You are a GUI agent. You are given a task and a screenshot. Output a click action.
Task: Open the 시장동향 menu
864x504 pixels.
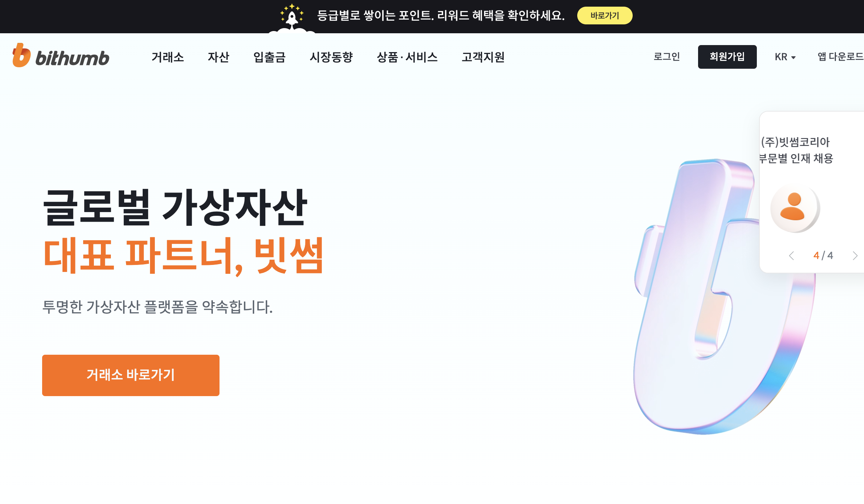coord(331,57)
